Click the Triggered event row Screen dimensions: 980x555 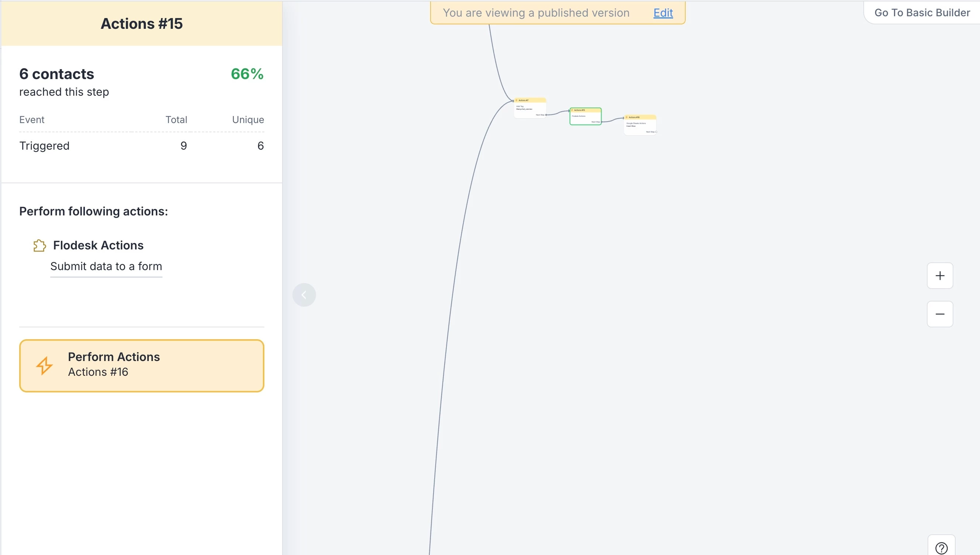(x=44, y=146)
